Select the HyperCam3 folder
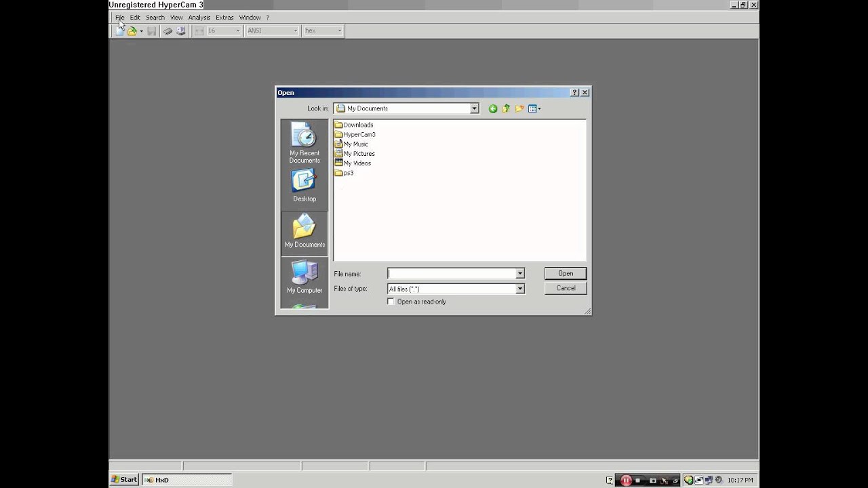Image resolution: width=868 pixels, height=488 pixels. point(355,134)
